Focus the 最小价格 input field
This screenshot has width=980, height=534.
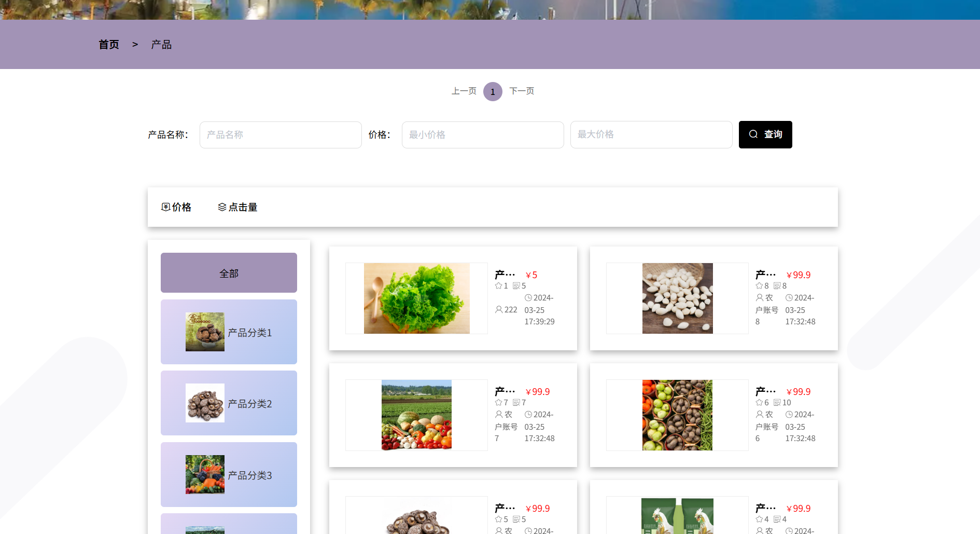coord(483,135)
